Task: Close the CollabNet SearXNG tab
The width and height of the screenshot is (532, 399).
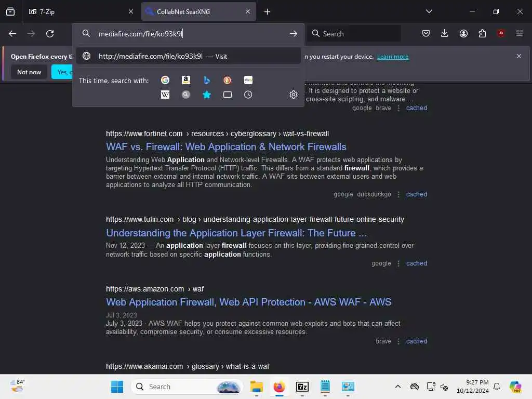Action: [248, 11]
